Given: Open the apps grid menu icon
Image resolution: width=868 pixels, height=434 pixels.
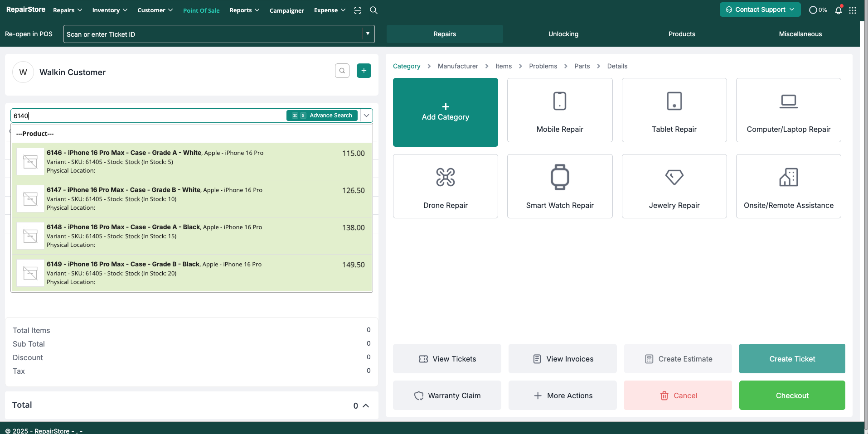Looking at the screenshot, I should [853, 10].
